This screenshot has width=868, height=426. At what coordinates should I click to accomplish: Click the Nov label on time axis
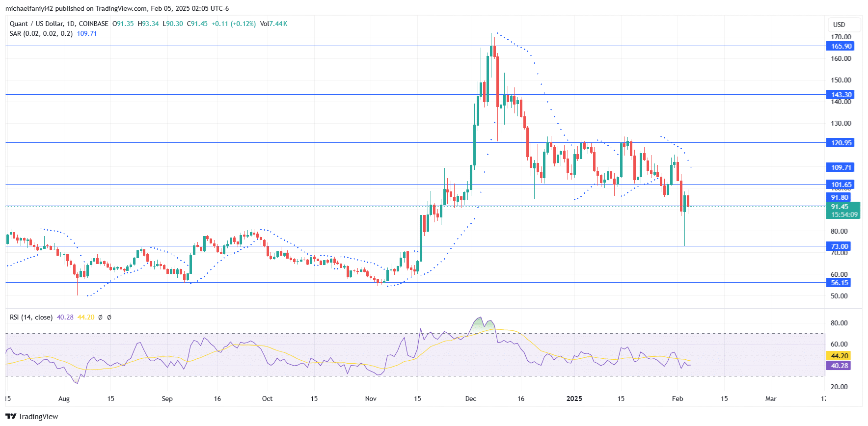[x=371, y=399]
